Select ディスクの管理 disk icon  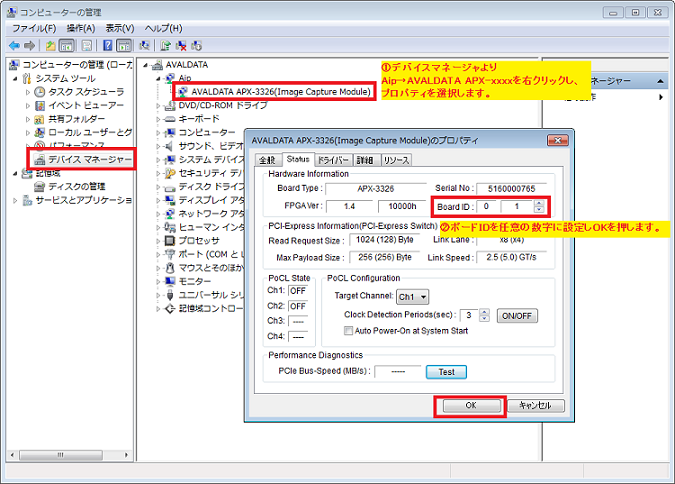[40, 186]
